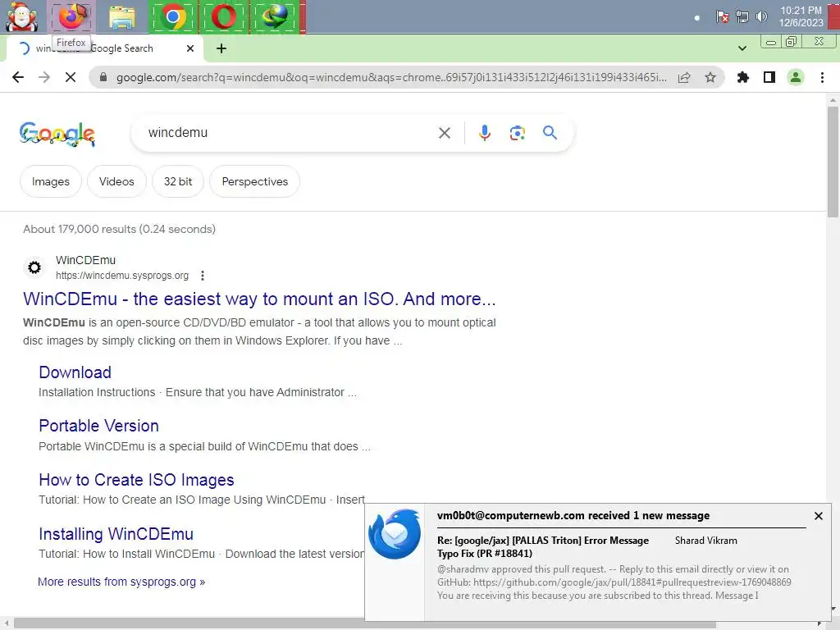This screenshot has width=840, height=630.
Task: Open How to Create ISO Images link
Action: pos(136,480)
